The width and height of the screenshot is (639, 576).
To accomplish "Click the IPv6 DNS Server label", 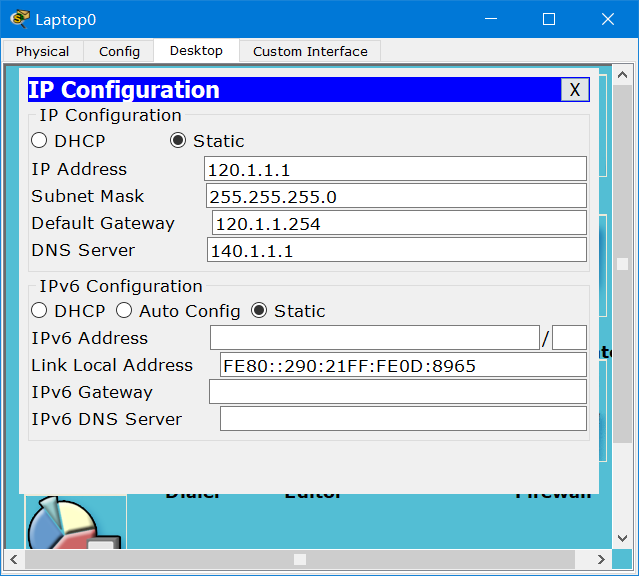I will tap(107, 419).
